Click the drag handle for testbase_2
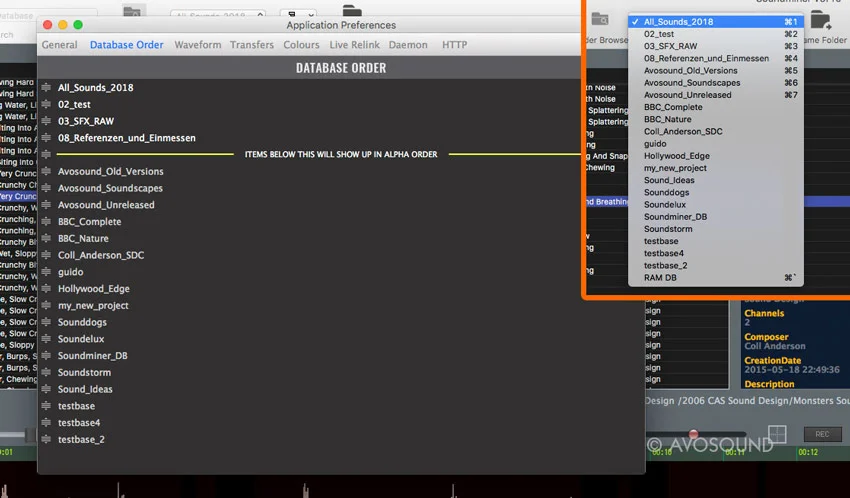Screen dimensions: 850x498 coord(46,439)
